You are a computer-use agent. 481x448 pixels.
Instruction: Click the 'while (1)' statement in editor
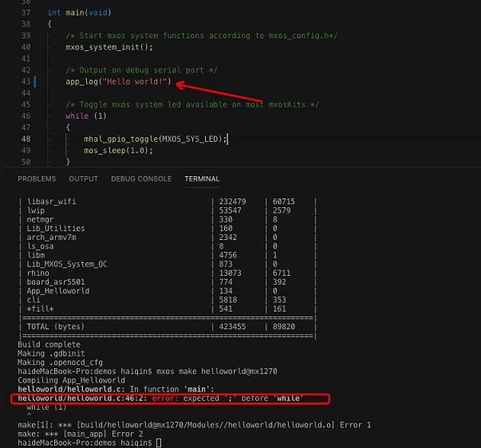click(x=86, y=116)
